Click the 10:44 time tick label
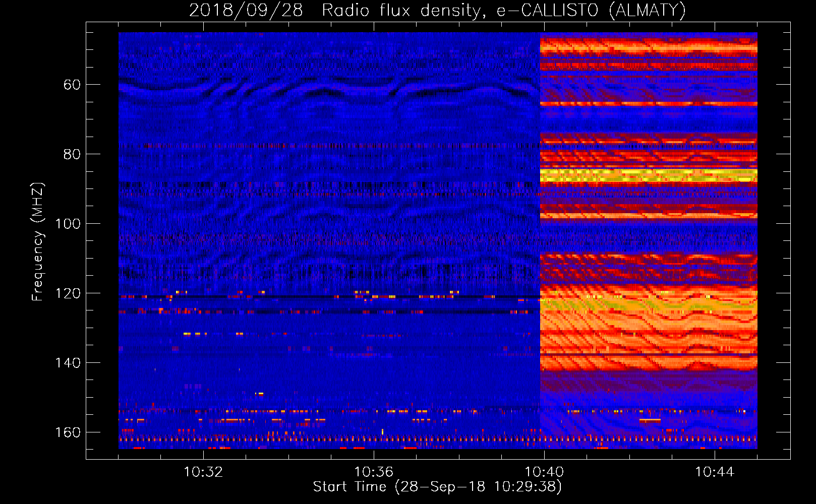 (x=715, y=472)
